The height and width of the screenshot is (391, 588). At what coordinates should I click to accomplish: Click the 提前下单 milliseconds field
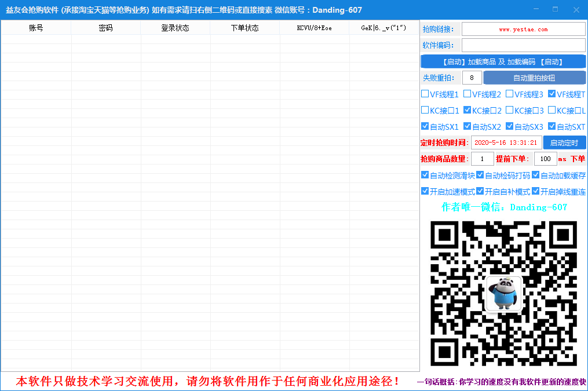(x=545, y=159)
